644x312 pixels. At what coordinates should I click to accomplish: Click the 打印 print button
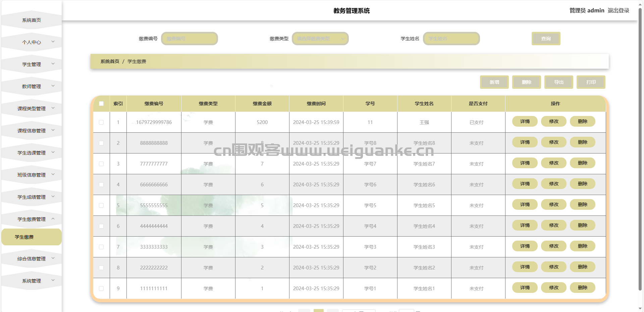click(x=591, y=82)
